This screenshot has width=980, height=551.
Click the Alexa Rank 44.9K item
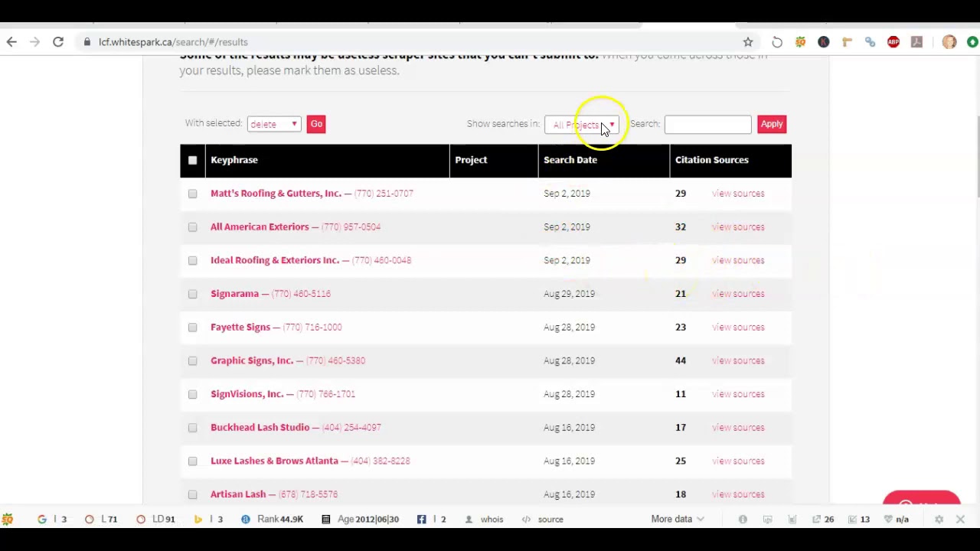pos(272,519)
